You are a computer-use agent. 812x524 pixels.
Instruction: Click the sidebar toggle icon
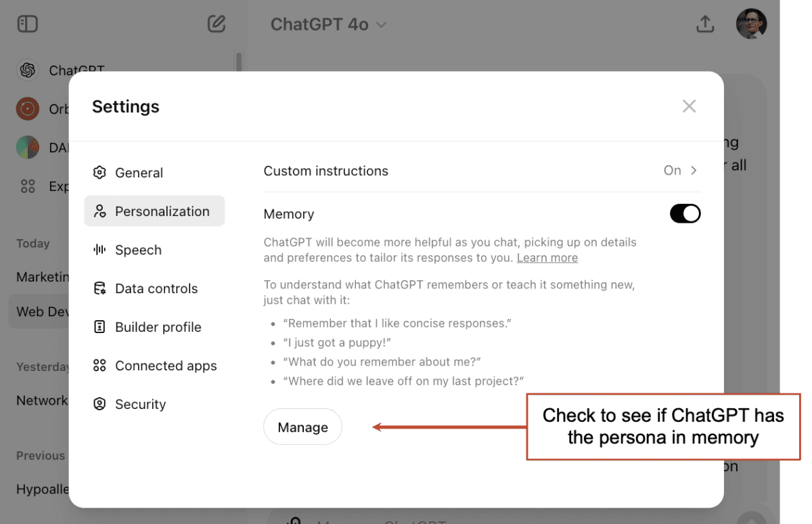[28, 24]
